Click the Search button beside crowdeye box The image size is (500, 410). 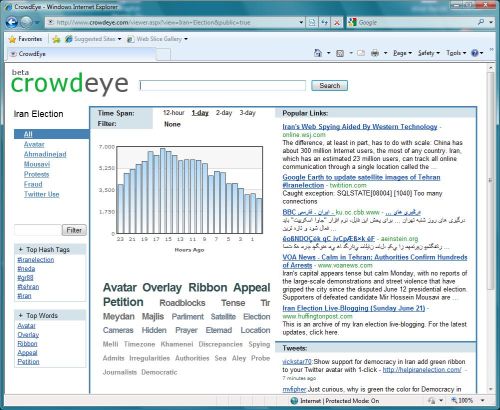pyautogui.click(x=329, y=86)
